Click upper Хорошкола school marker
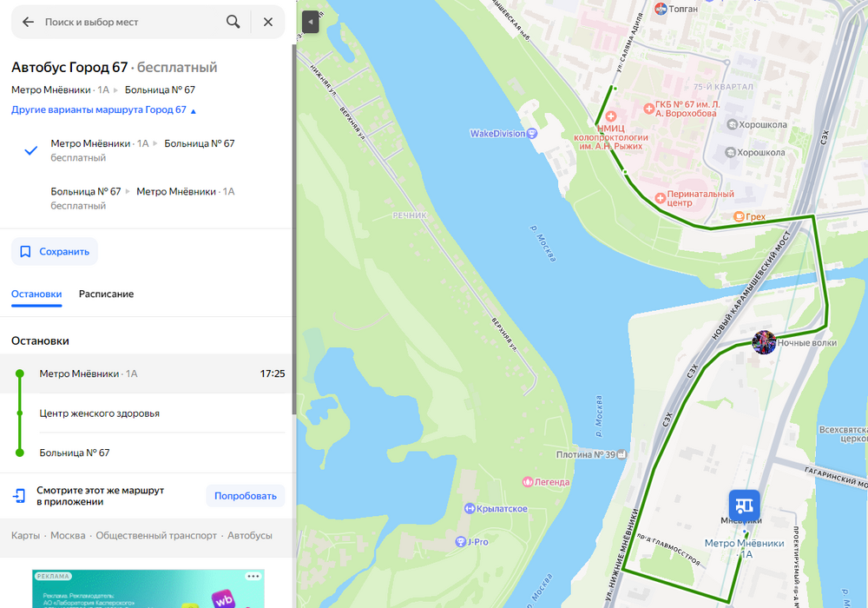 (x=732, y=124)
